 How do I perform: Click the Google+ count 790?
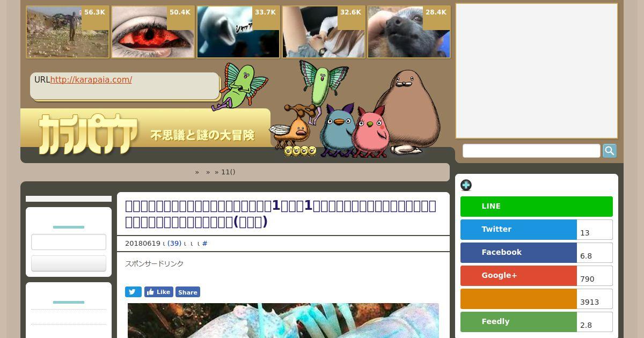[595, 276]
